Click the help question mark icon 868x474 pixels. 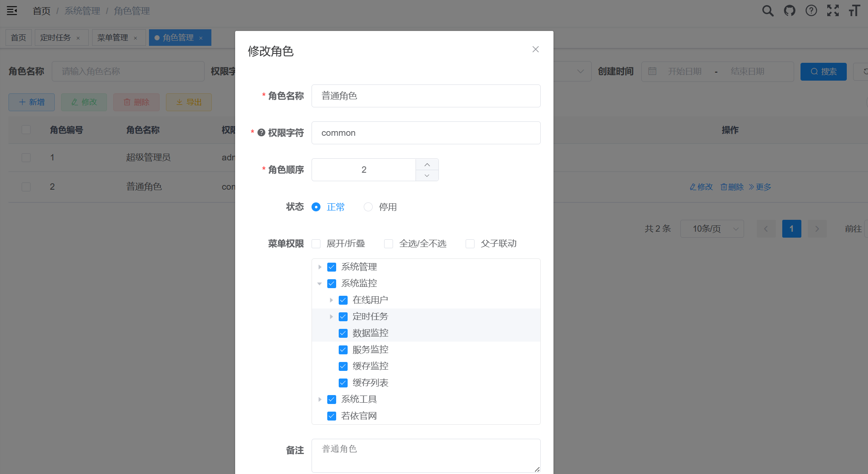811,11
